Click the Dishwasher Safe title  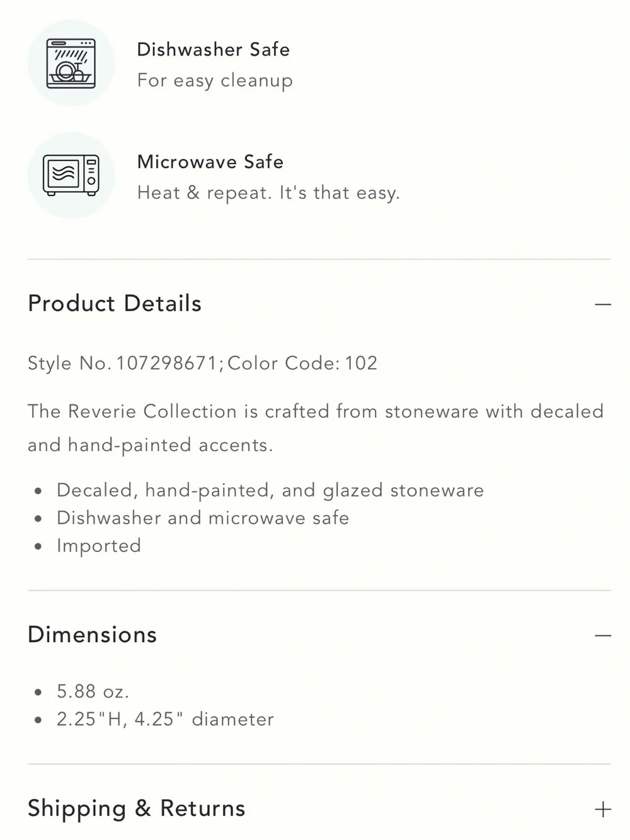pyautogui.click(x=214, y=49)
